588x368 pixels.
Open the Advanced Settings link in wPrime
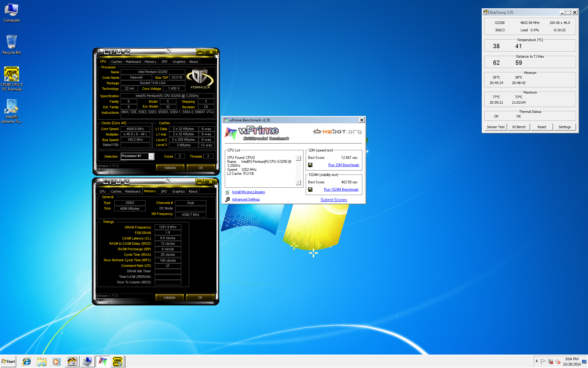coord(246,199)
